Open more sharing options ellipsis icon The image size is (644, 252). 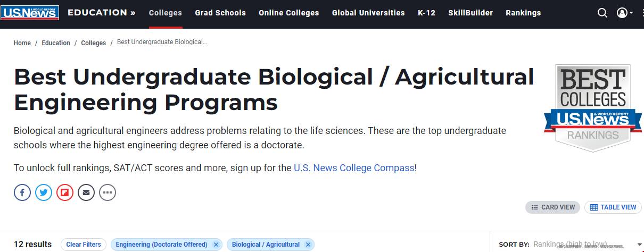tap(108, 192)
